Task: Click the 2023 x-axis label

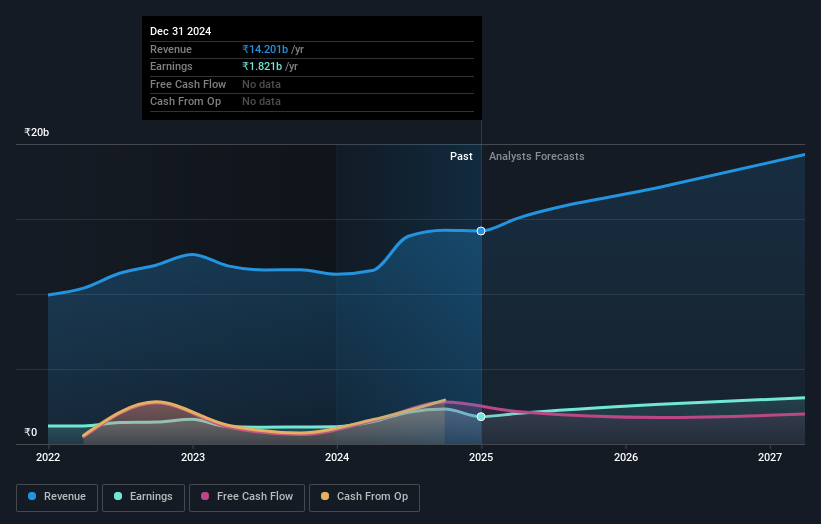Action: [193, 457]
